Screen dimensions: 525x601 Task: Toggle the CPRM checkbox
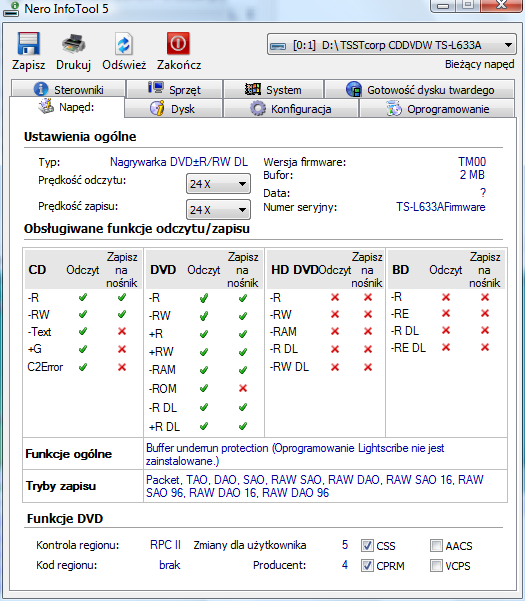[367, 565]
